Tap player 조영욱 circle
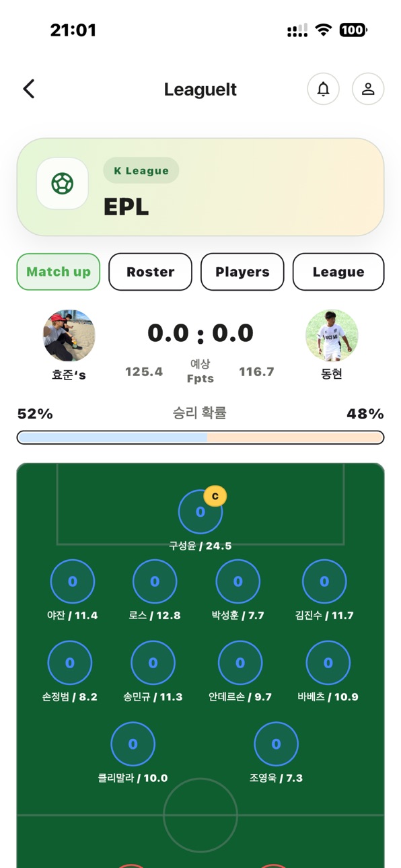 pyautogui.click(x=276, y=744)
